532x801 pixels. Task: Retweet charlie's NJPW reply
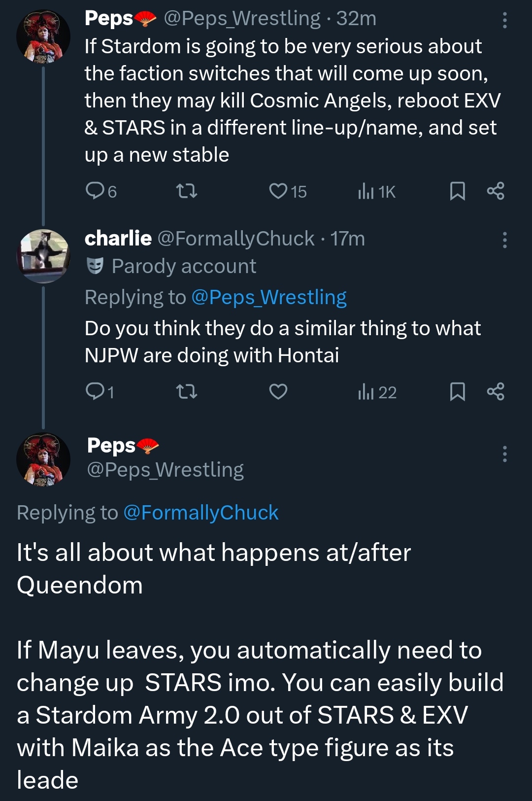pyautogui.click(x=187, y=392)
